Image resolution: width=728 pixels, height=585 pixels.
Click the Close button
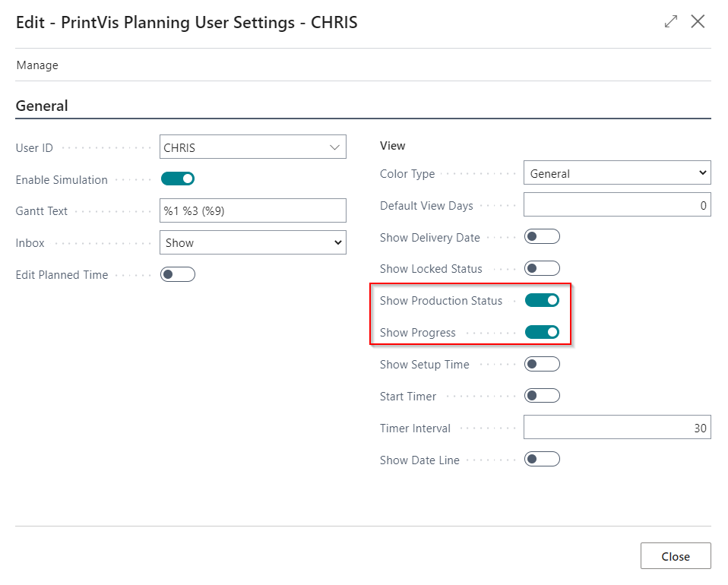tap(676, 556)
